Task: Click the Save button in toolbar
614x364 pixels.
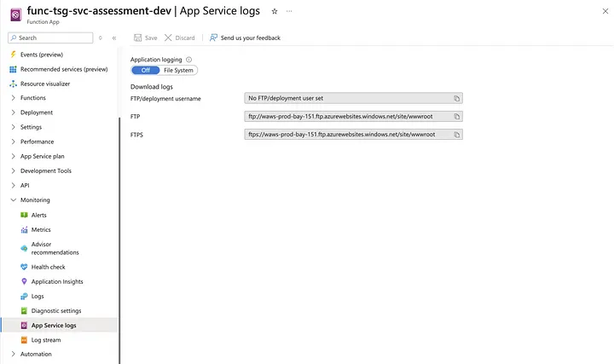Action: click(x=145, y=38)
